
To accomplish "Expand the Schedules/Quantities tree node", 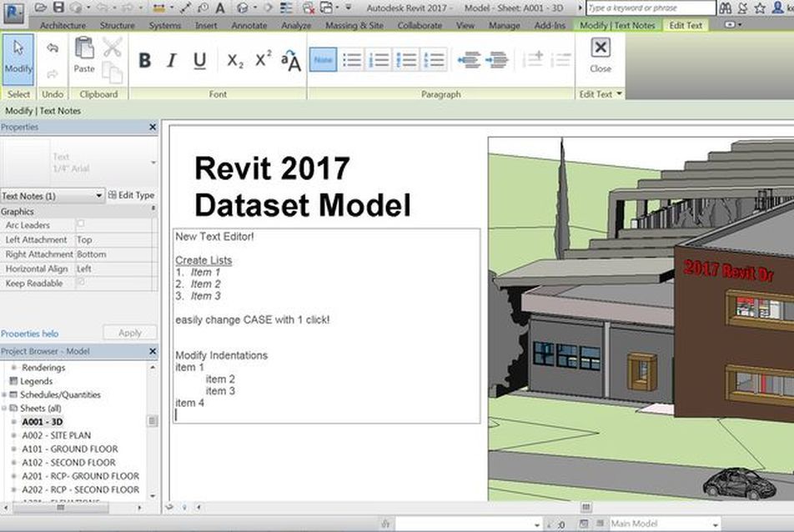I will (x=4, y=394).
